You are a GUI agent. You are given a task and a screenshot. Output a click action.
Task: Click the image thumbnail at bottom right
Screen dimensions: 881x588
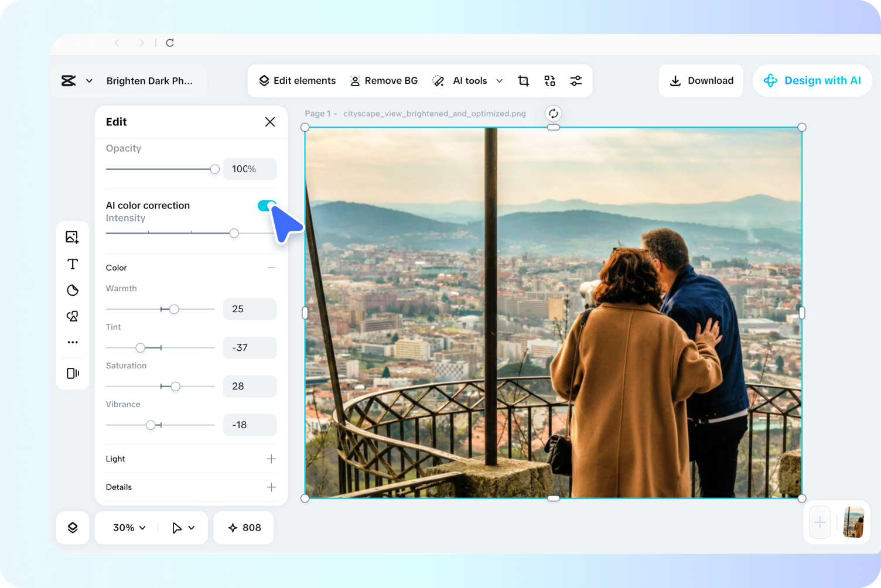click(x=853, y=522)
